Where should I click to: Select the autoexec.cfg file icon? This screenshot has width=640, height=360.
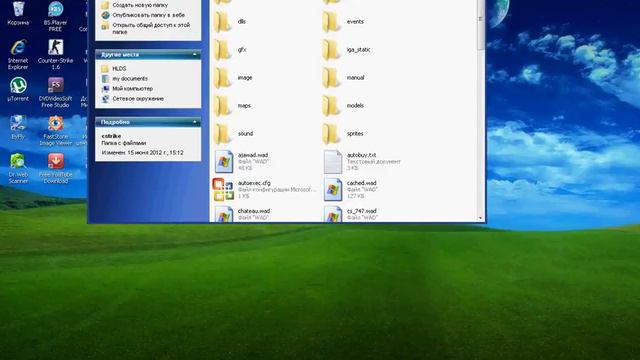223,189
